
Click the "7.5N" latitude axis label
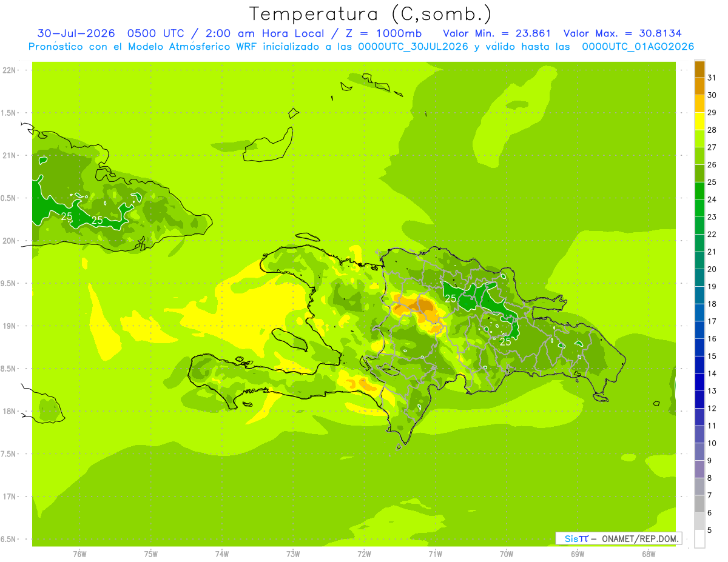click(9, 454)
